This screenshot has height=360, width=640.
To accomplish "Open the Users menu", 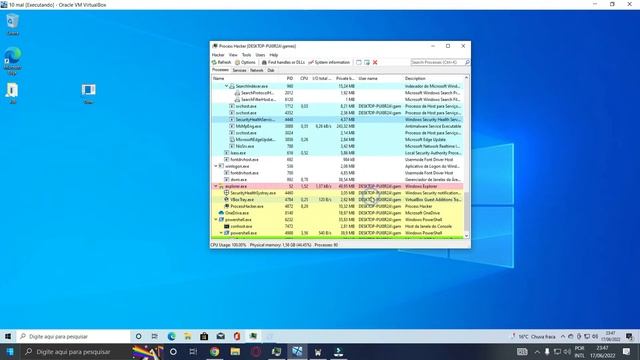I will pos(260,55).
